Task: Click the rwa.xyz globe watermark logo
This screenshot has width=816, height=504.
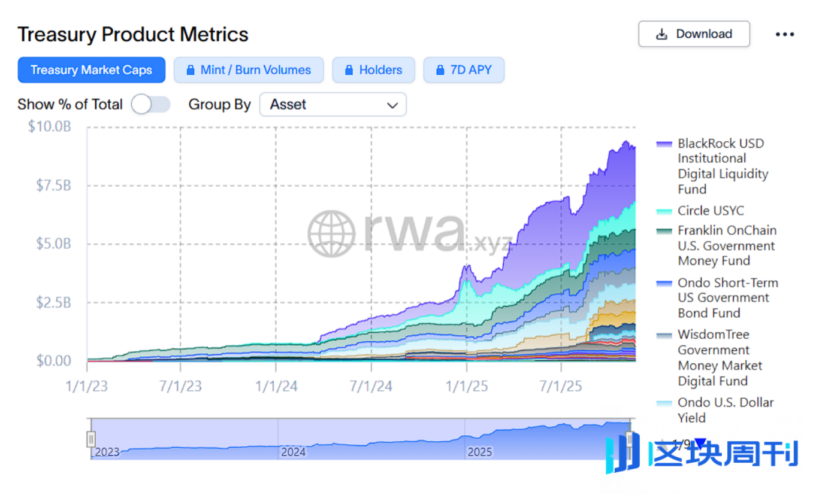Action: pyautogui.click(x=331, y=233)
